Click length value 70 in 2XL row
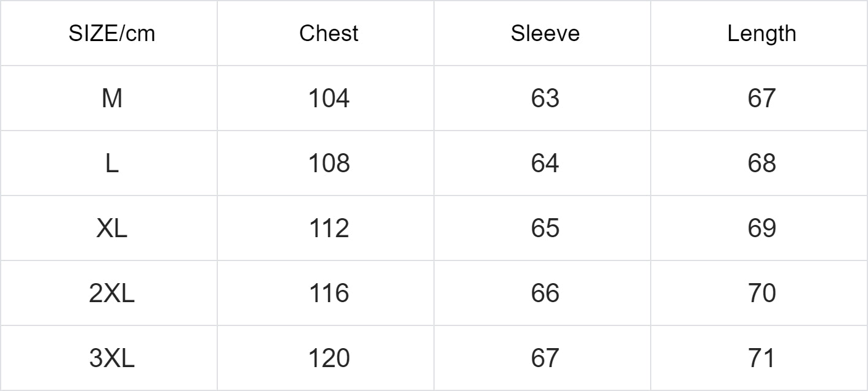 761,293
